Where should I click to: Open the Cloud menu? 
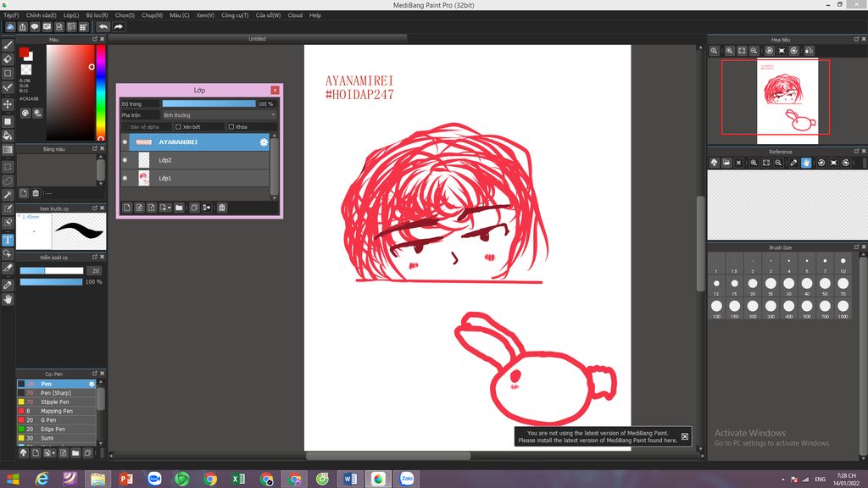pos(295,15)
